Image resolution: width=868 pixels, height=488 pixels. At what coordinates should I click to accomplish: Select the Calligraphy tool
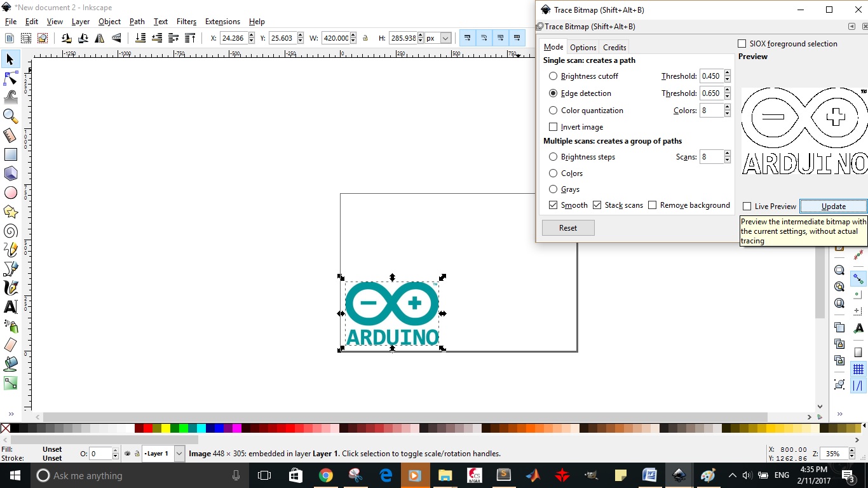(11, 288)
